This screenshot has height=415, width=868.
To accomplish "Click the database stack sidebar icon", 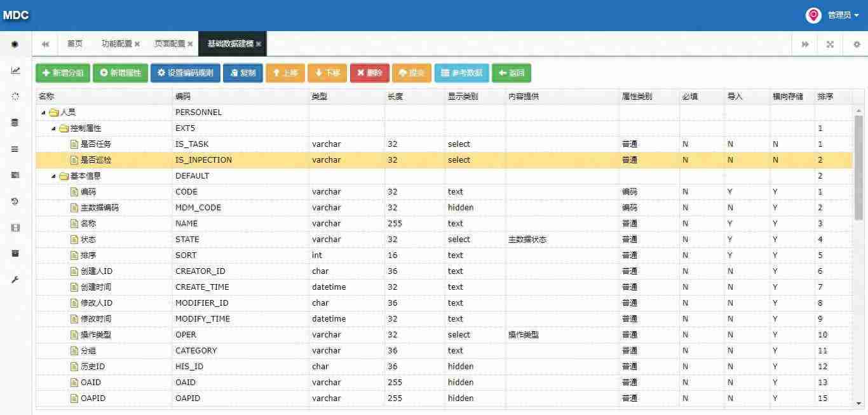I will coord(15,123).
